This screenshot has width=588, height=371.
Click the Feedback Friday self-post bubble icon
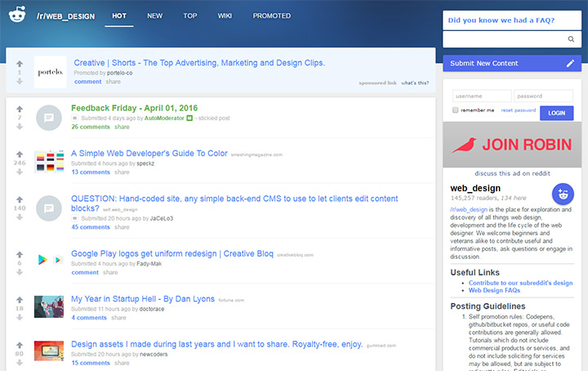click(49, 118)
